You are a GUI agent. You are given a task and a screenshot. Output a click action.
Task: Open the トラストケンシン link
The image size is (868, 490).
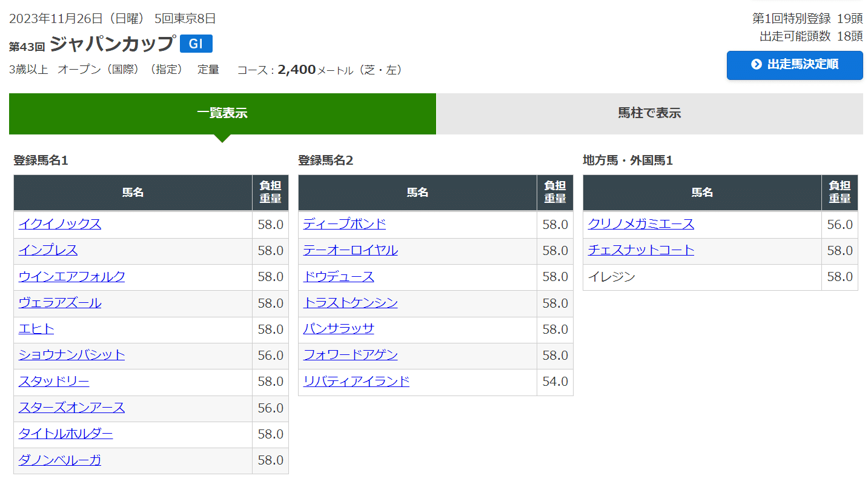(x=351, y=303)
